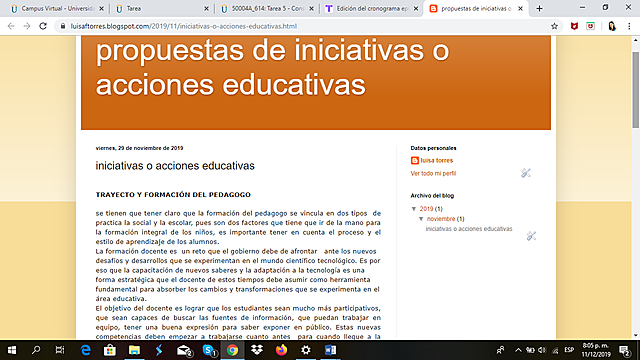Open archived post iniciativas o acciones educativas
Image resolution: width=640 pixels, height=360 pixels.
point(469,229)
